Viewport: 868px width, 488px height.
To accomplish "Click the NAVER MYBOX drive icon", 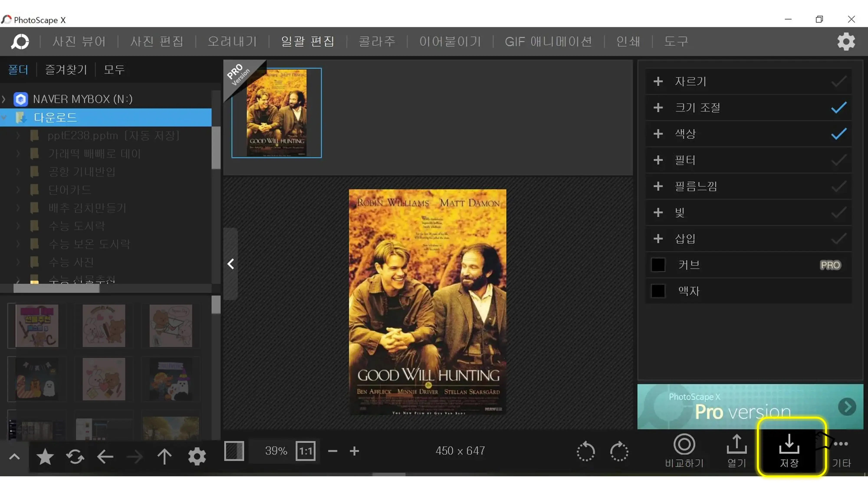I will pyautogui.click(x=21, y=99).
